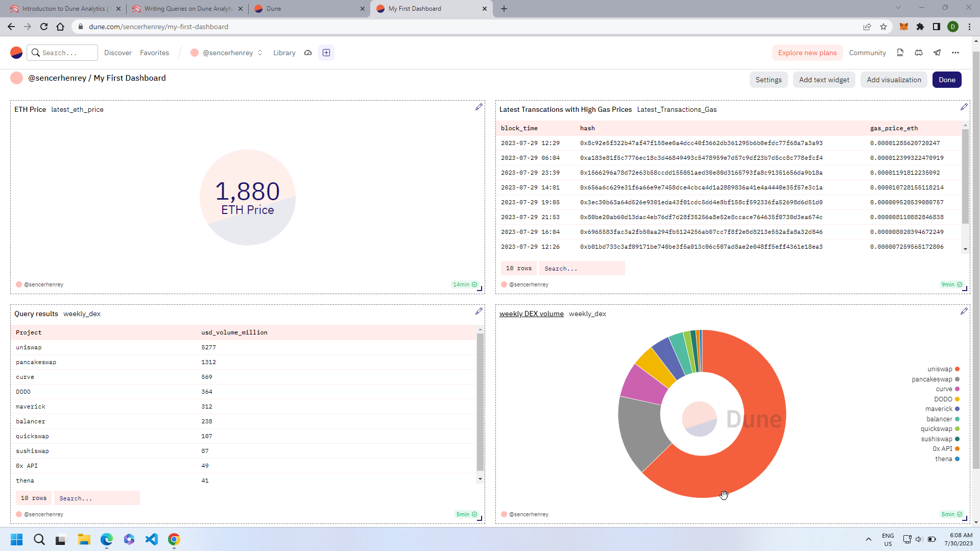Open Microsoft Edge from taskbar
Image resolution: width=980 pixels, height=551 pixels.
coord(107,539)
